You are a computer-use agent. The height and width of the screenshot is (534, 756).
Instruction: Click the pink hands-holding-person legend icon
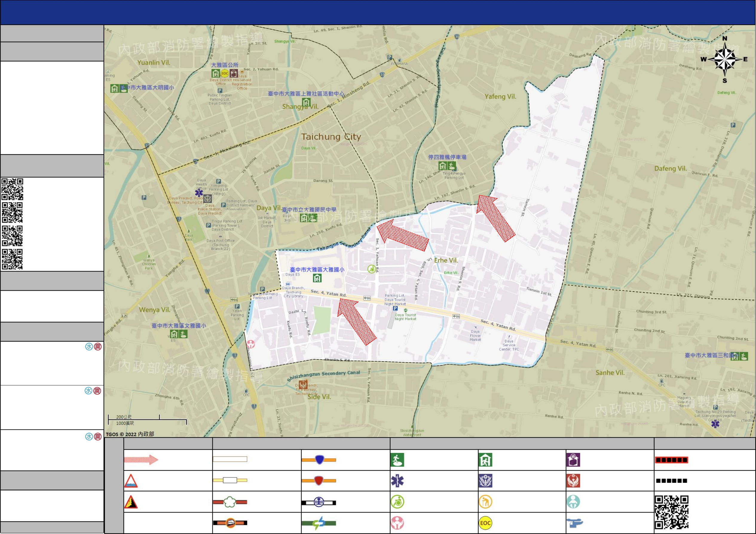[x=397, y=523]
